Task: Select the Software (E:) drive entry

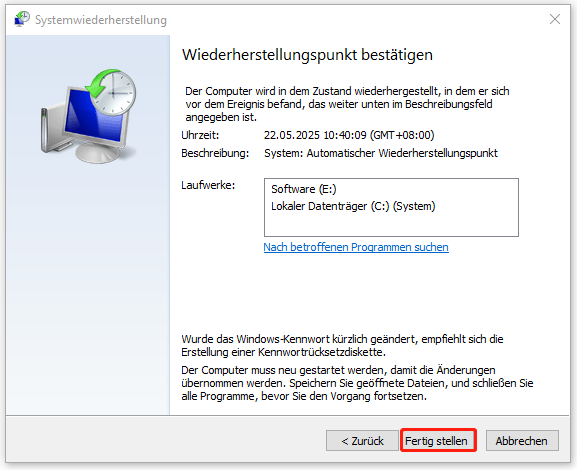Action: (x=304, y=189)
